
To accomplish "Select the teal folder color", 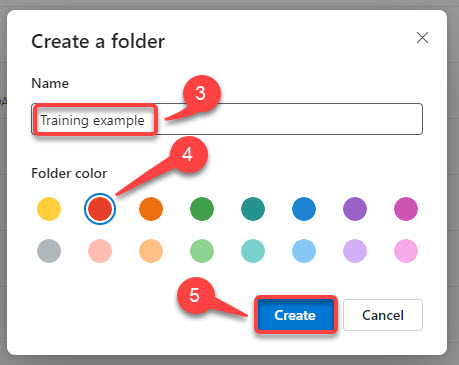I will click(x=253, y=209).
